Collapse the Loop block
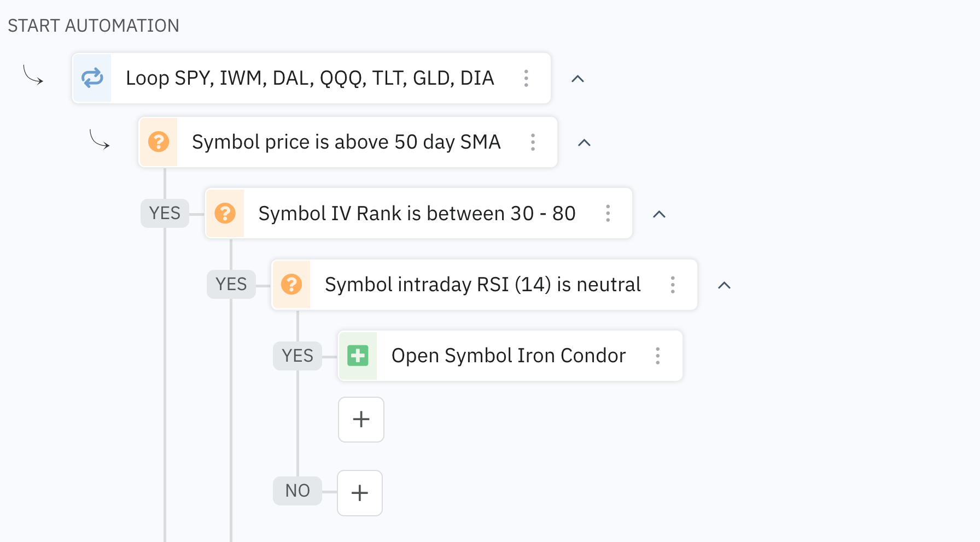 click(x=577, y=79)
